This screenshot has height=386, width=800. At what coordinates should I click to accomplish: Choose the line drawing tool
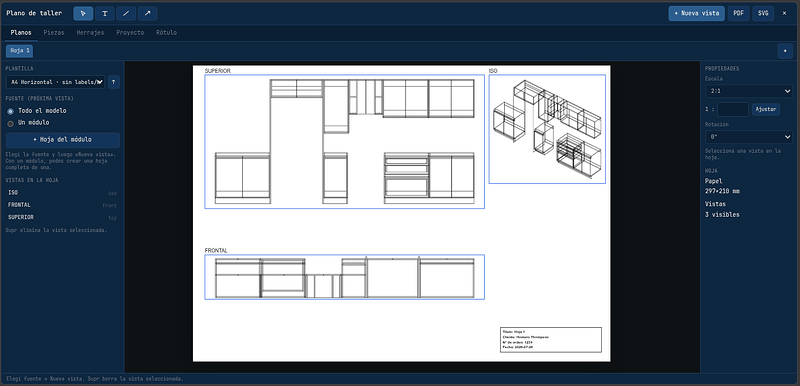click(126, 13)
